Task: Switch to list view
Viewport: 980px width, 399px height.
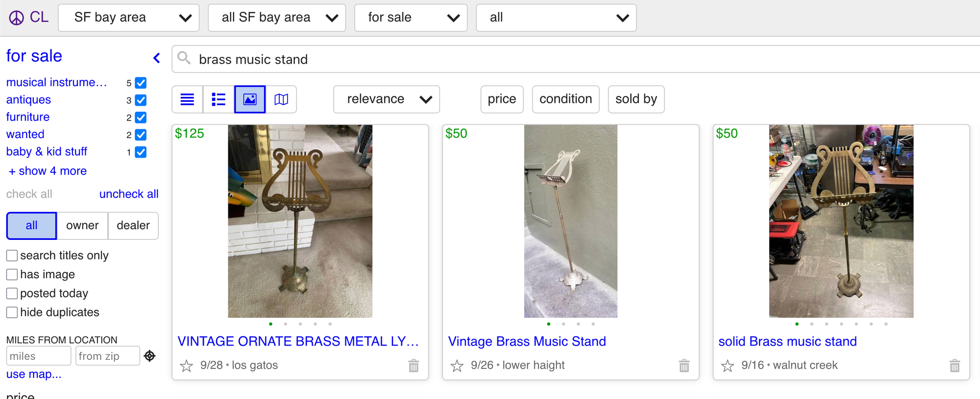Action: click(x=187, y=99)
